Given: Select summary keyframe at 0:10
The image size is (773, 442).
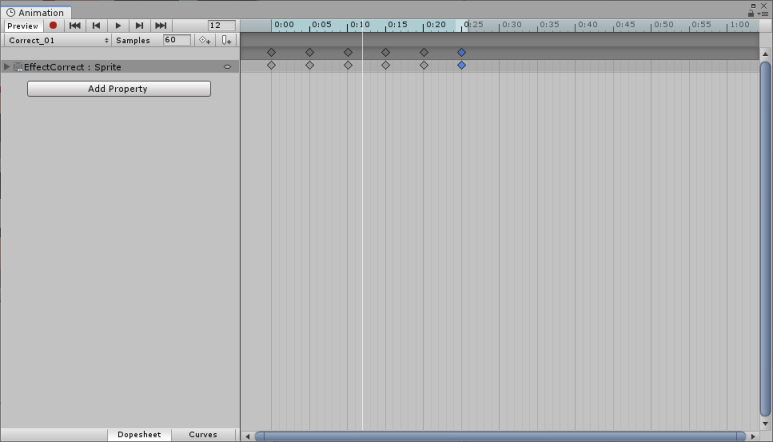Looking at the screenshot, I should point(348,52).
